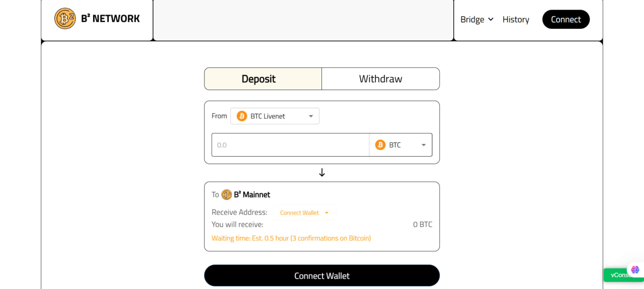
Task: Click the purple brain icon at bottom right
Action: (x=635, y=269)
